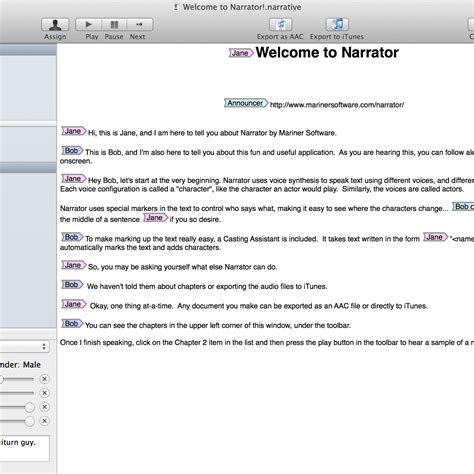Start playback with the Play button

(x=88, y=25)
